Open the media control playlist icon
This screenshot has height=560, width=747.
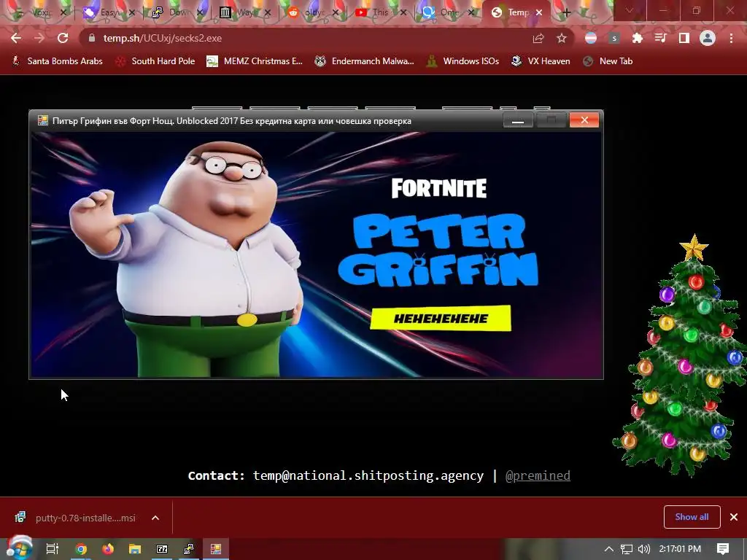(661, 38)
